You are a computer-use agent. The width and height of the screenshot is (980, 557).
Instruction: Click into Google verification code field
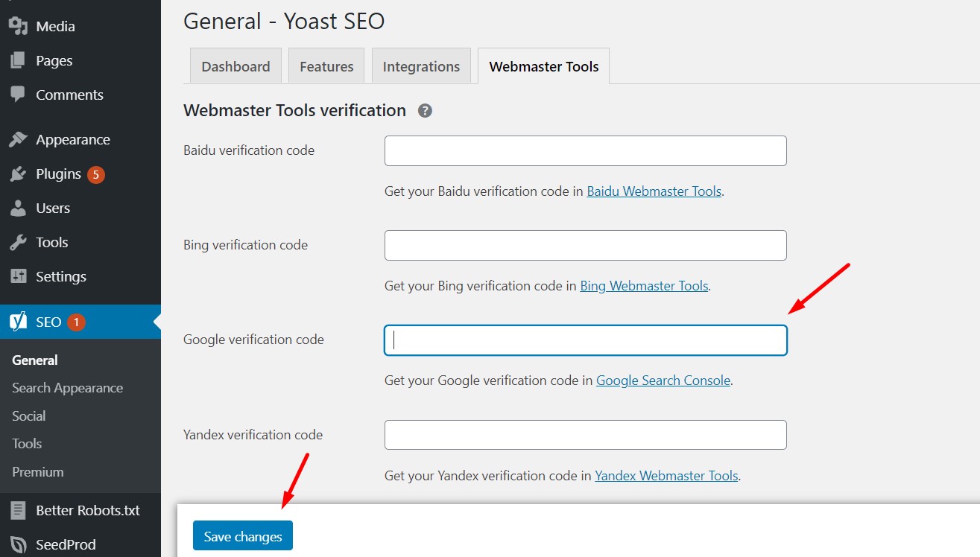[x=586, y=340]
